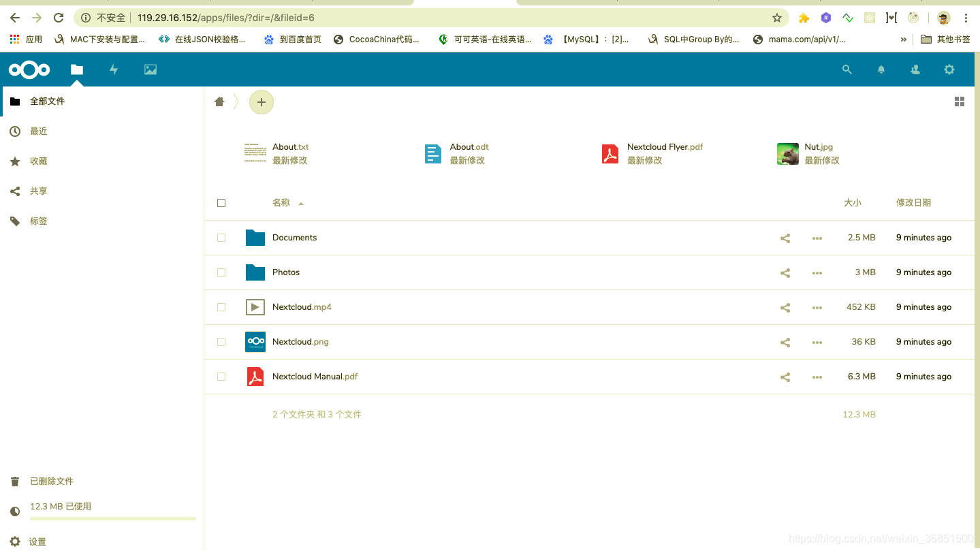Open more actions for Nextcloud Manual.pdf

click(817, 377)
